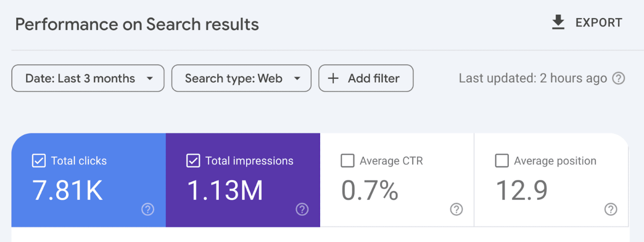Image resolution: width=644 pixels, height=242 pixels.
Task: Uncheck the Total clicks checkbox
Action: coord(38,161)
